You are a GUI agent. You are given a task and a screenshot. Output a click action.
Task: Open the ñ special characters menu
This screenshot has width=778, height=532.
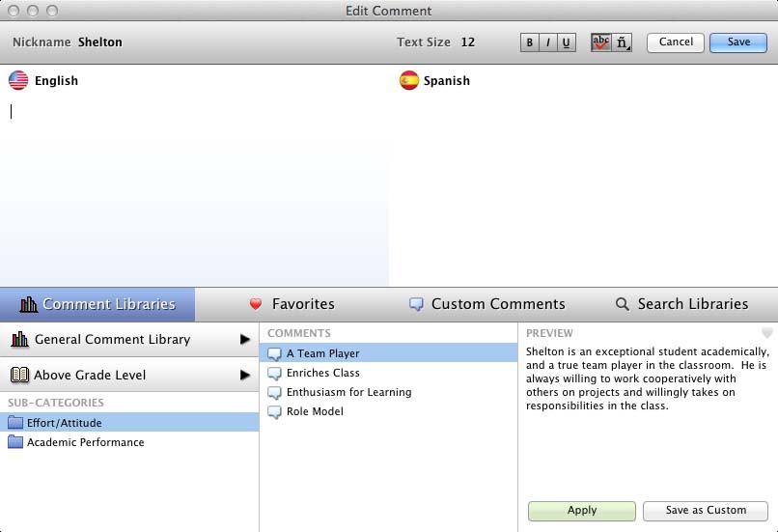623,42
